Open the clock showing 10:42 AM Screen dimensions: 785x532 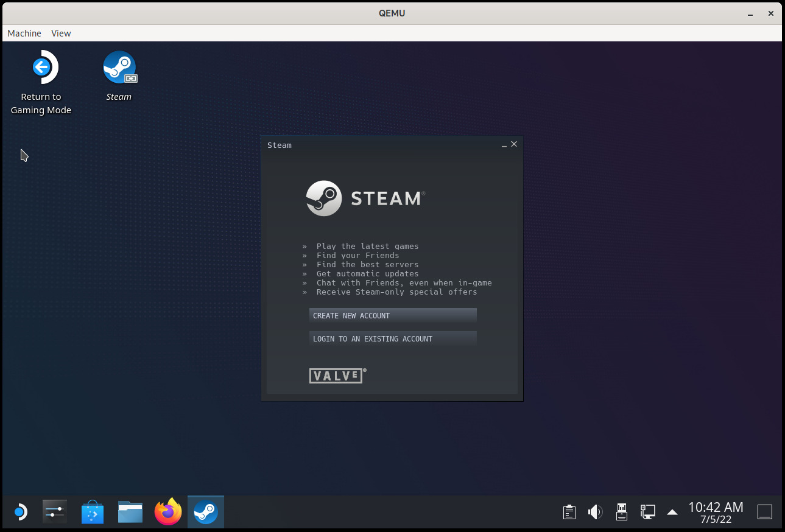click(x=716, y=513)
